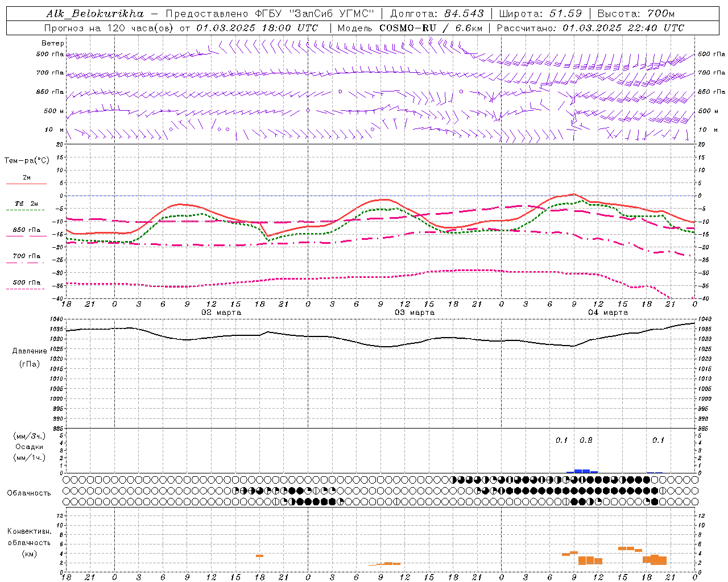
Task: Click the Долгота: 84.543 value
Action: point(437,14)
